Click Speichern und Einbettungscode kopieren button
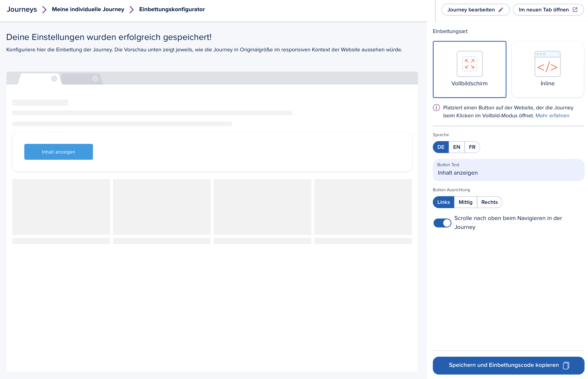Viewport: 588px width, 379px height. (508, 365)
